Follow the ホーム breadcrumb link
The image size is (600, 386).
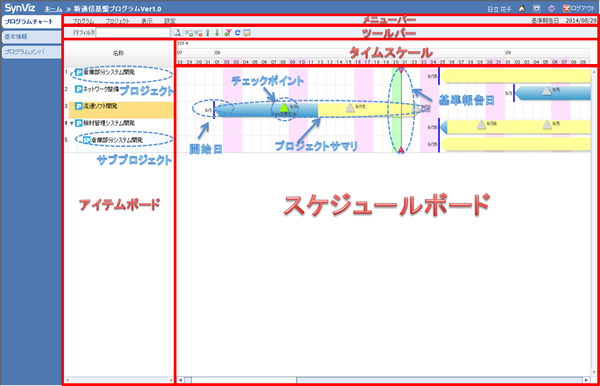pyautogui.click(x=53, y=9)
